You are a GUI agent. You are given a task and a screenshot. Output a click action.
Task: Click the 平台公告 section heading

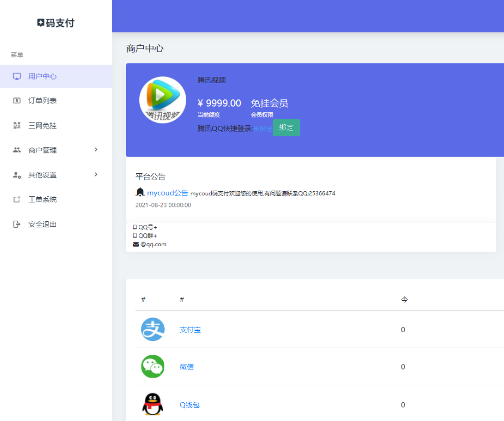point(150,176)
